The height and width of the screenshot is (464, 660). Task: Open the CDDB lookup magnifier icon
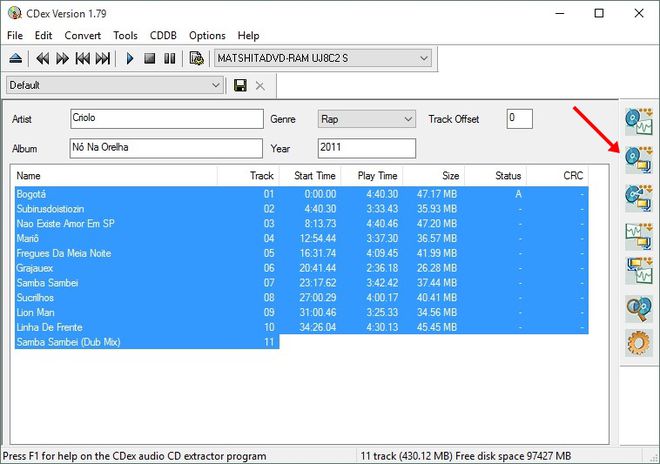point(639,309)
